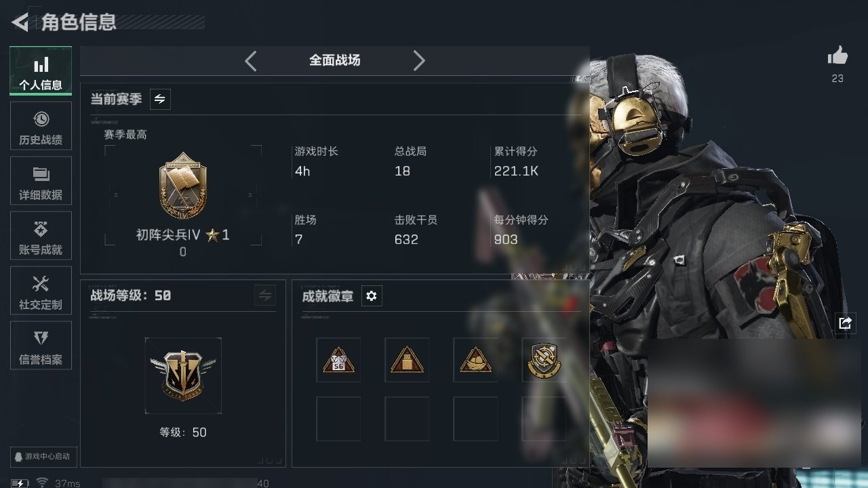The image size is (868, 488).
Task: Switch to next mode with right chevron
Action: coord(419,60)
